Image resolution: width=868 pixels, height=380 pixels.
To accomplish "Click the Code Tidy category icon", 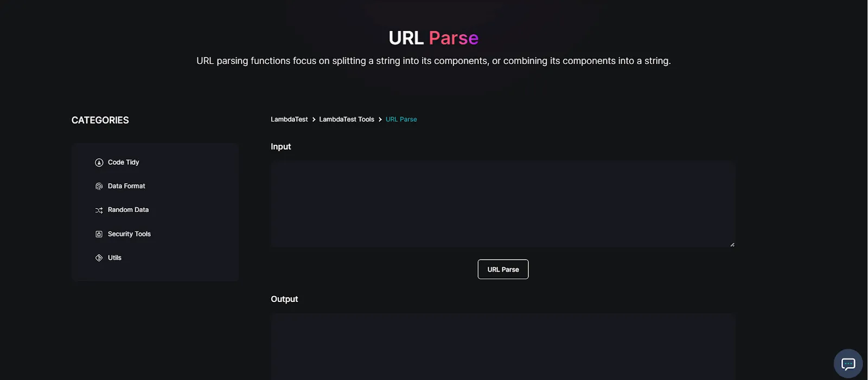I will pyautogui.click(x=99, y=163).
